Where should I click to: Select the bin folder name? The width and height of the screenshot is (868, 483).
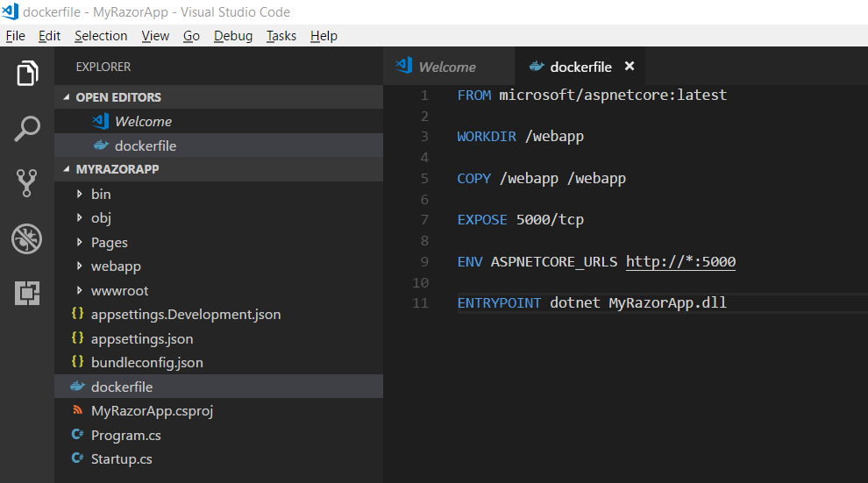(x=101, y=195)
